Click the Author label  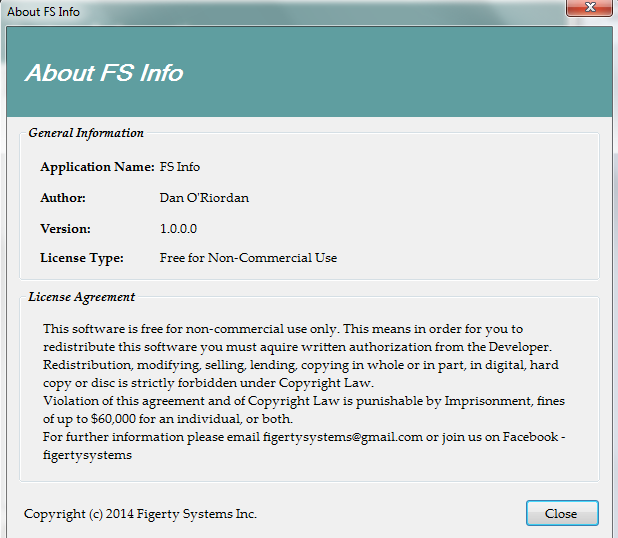point(63,197)
